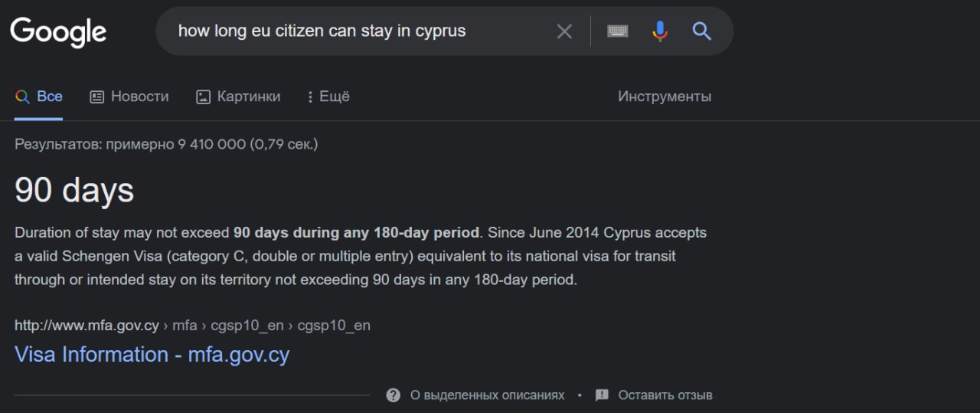Click the Google logo
The height and width of the screenshot is (413, 980).
pos(58,31)
